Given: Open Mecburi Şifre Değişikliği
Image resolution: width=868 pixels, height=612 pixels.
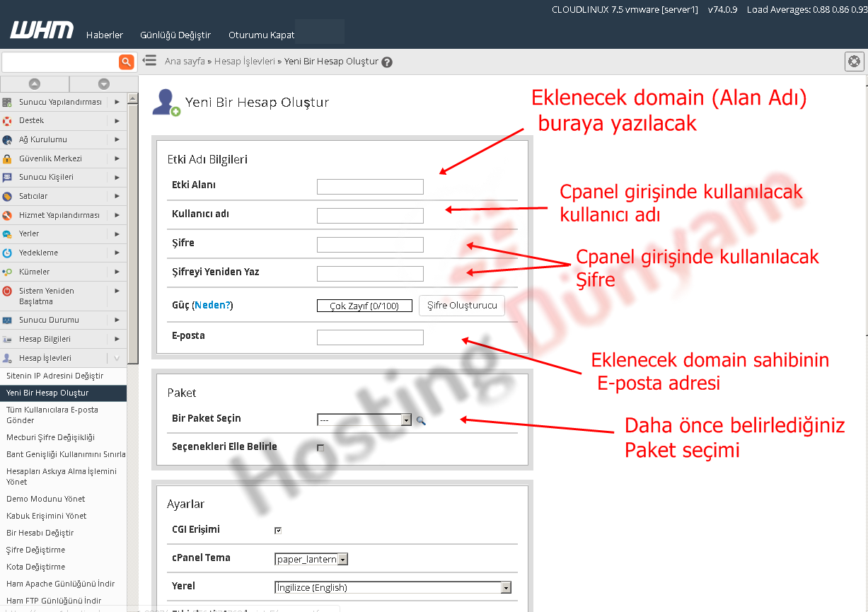Looking at the screenshot, I should click(50, 437).
